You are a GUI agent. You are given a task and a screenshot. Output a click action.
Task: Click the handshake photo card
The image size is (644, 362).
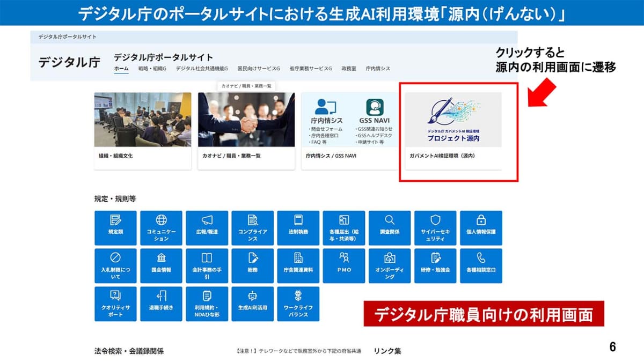click(246, 120)
